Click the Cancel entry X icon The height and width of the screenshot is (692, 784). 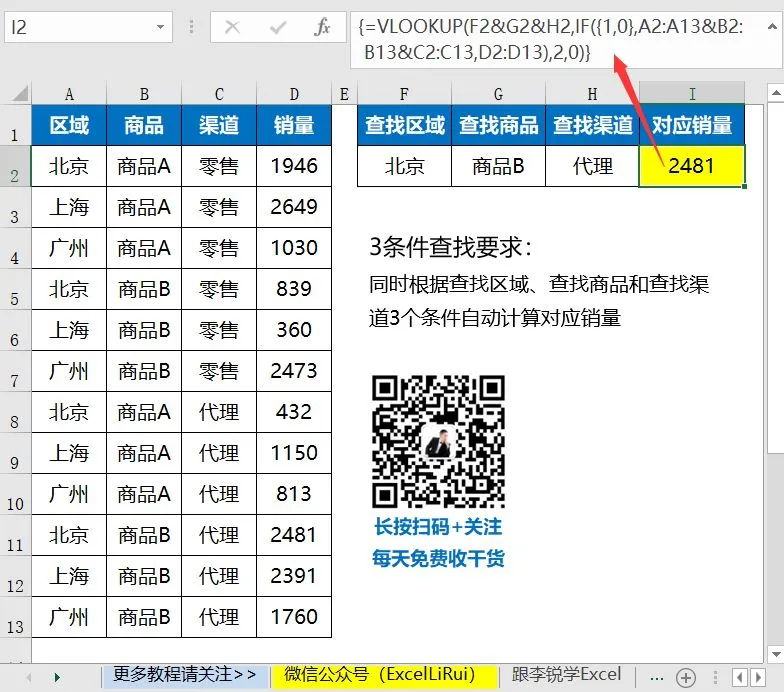[232, 27]
